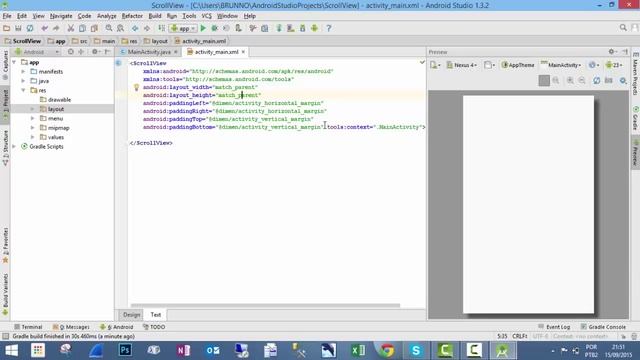This screenshot has width=640, height=360.
Task: Click the Open folder toolbar icon
Action: [6, 28]
